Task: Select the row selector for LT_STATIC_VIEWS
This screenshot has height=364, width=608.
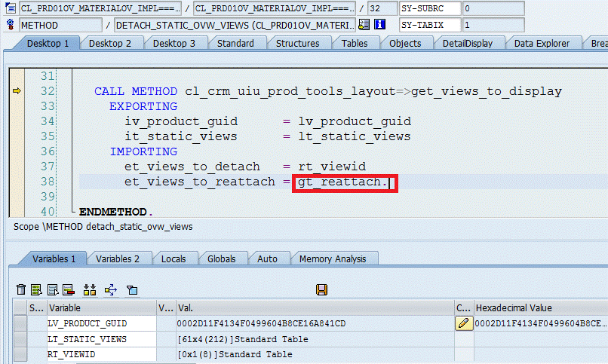Action: click(20, 339)
